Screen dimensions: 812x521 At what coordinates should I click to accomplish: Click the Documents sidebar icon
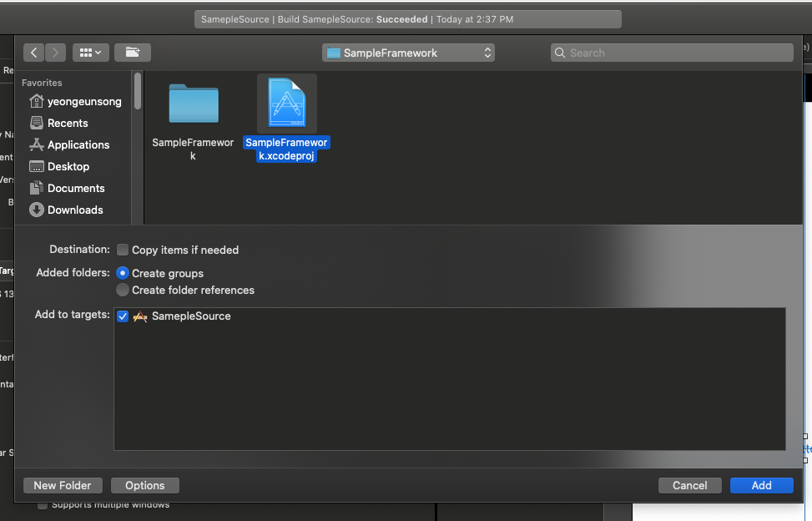(x=36, y=188)
